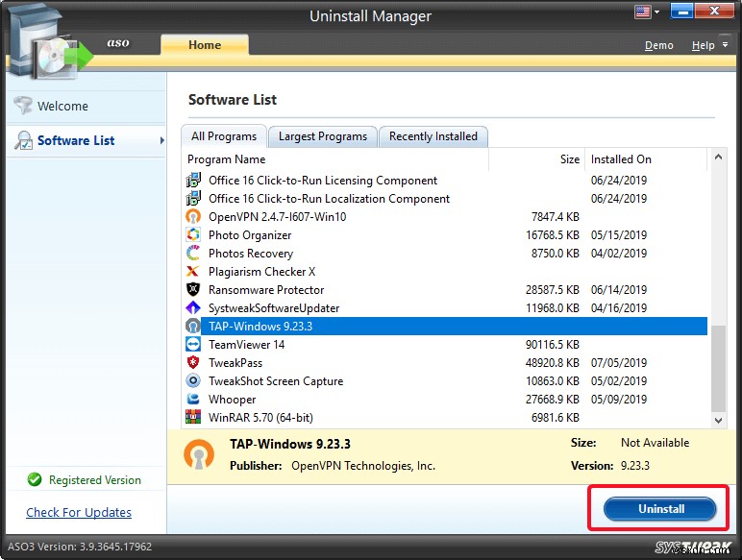Select the Whooper row
The image size is (742, 560).
pos(445,400)
